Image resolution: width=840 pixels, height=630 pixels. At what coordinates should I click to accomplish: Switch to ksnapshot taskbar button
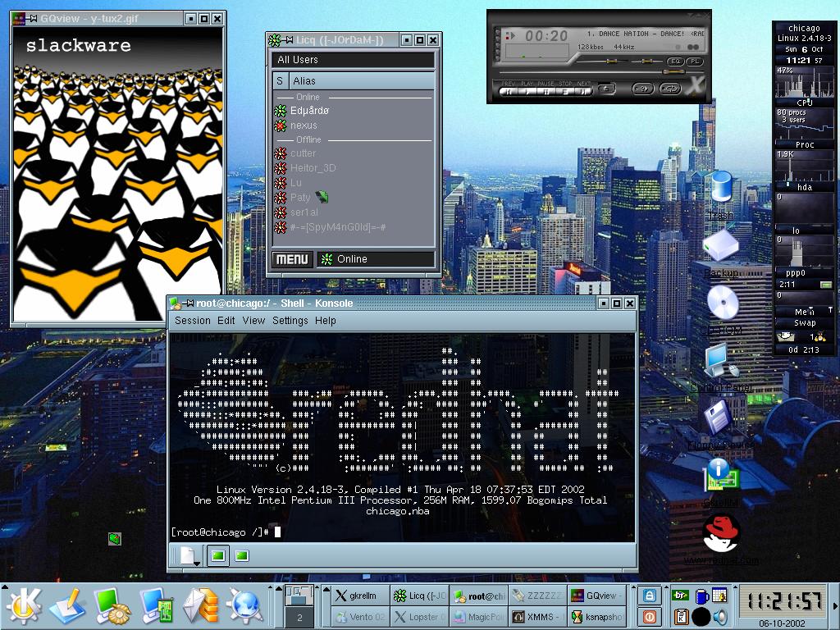pyautogui.click(x=596, y=617)
